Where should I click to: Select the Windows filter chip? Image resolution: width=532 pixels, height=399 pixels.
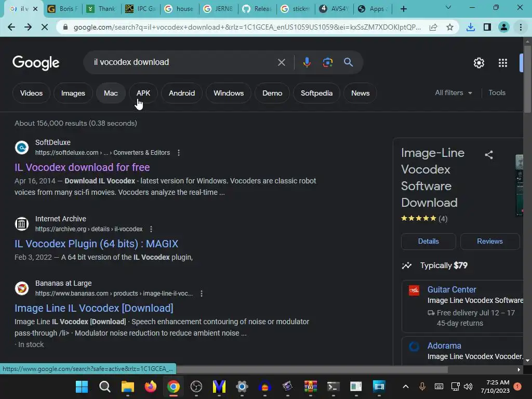tap(229, 93)
